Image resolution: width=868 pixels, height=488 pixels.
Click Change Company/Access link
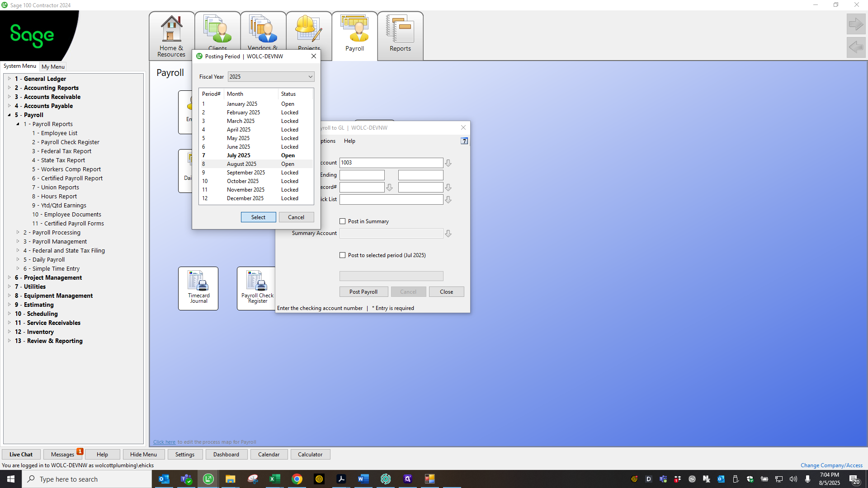(831, 465)
